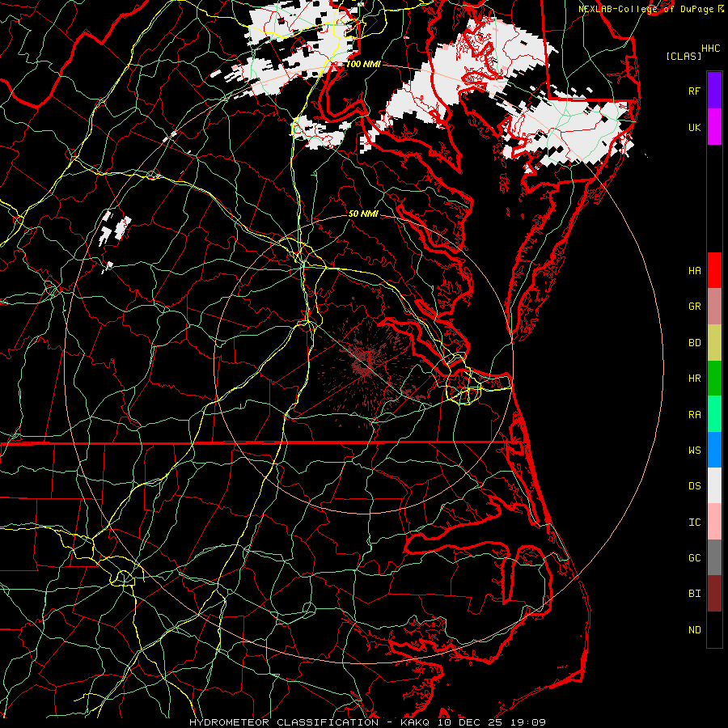Click the "[CLAS]" legend header text
Viewport: 728px width, 728px height.
(x=684, y=56)
